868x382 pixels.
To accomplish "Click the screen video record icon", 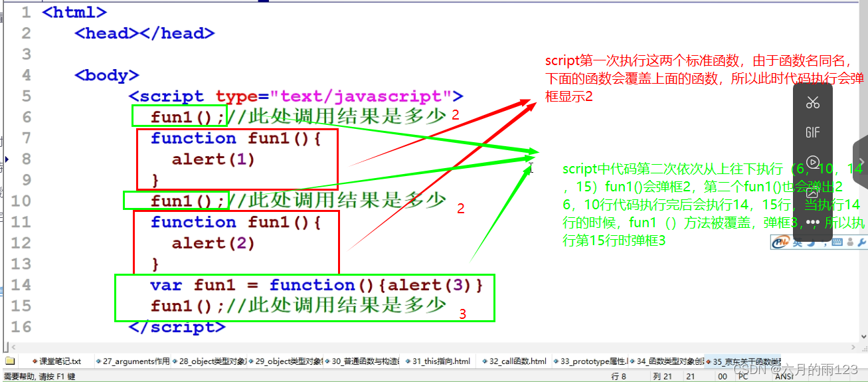I will 813,161.
